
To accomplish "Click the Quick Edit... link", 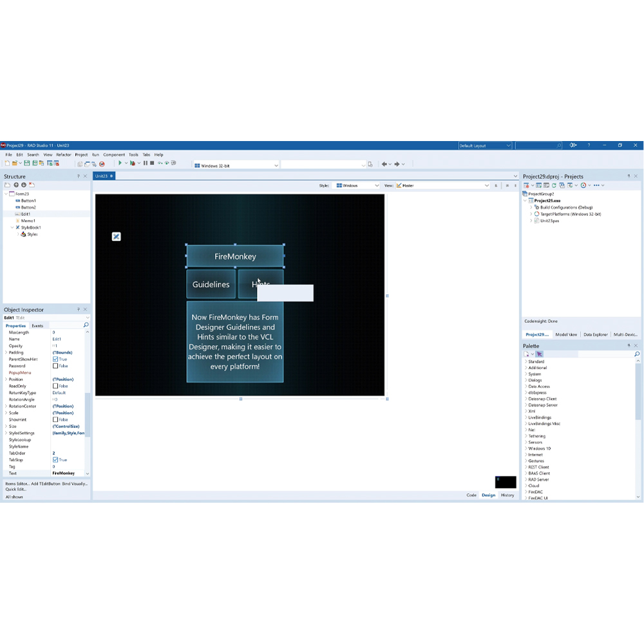I will [16, 489].
